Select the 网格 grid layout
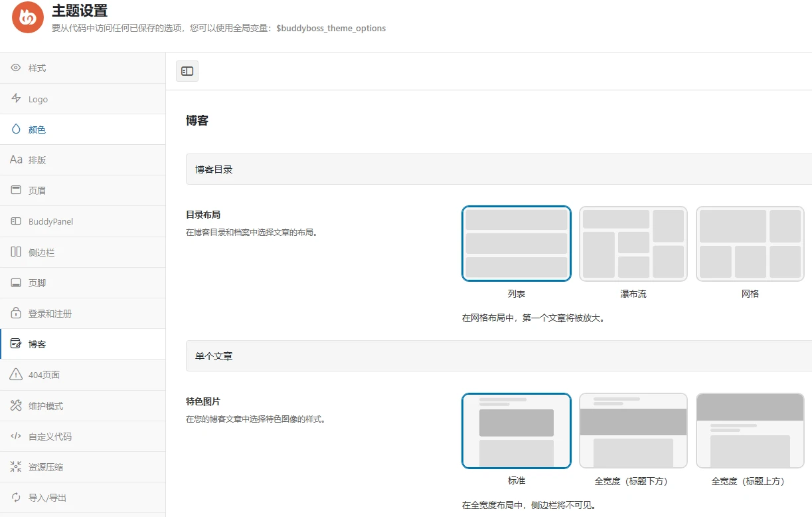 click(x=750, y=243)
